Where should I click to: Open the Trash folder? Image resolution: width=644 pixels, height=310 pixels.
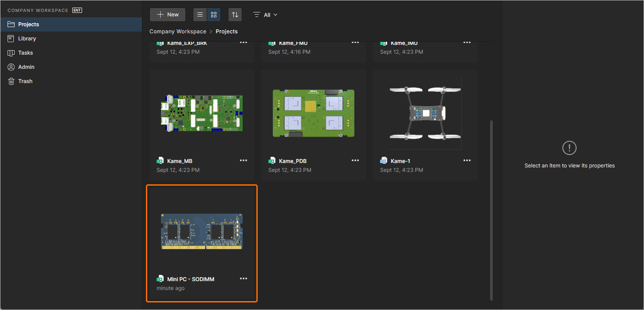coord(25,81)
